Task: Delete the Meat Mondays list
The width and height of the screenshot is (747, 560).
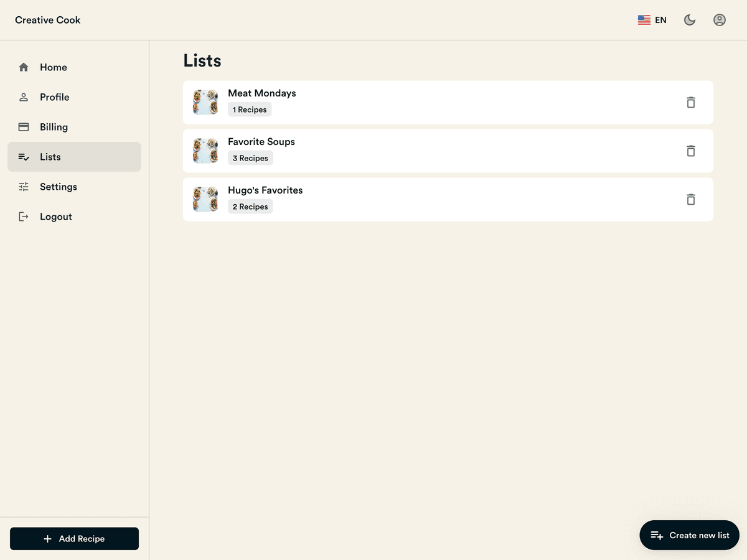Action: (x=690, y=102)
